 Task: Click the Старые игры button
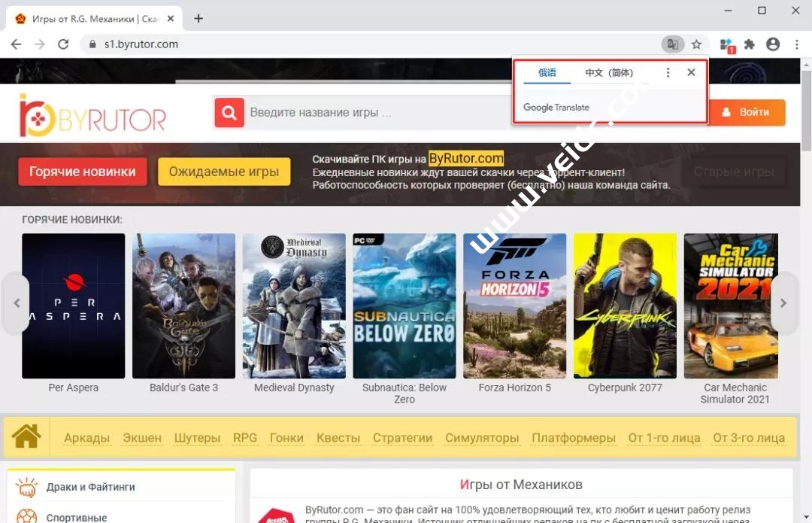pyautogui.click(x=733, y=172)
